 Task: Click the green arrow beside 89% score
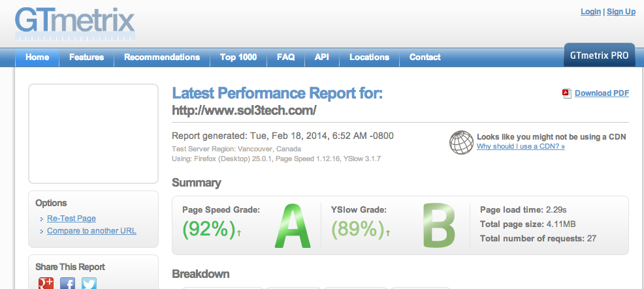pos(388,233)
